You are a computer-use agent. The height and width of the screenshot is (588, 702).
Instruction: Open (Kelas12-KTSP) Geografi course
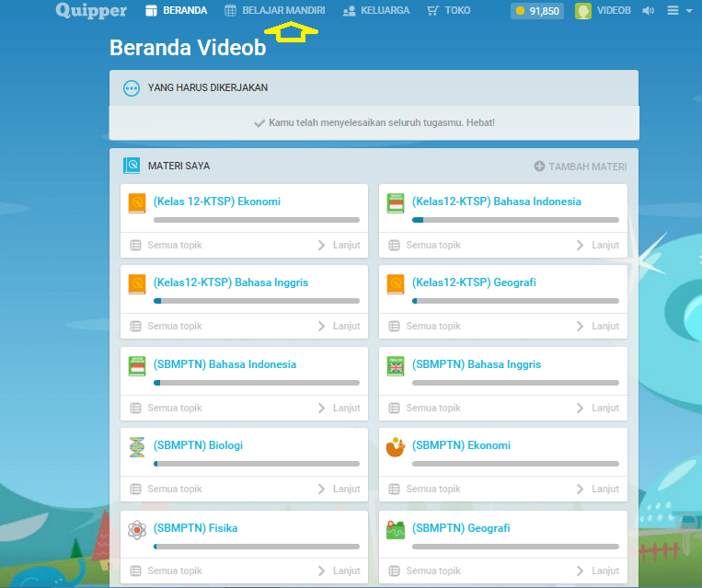[x=474, y=282]
